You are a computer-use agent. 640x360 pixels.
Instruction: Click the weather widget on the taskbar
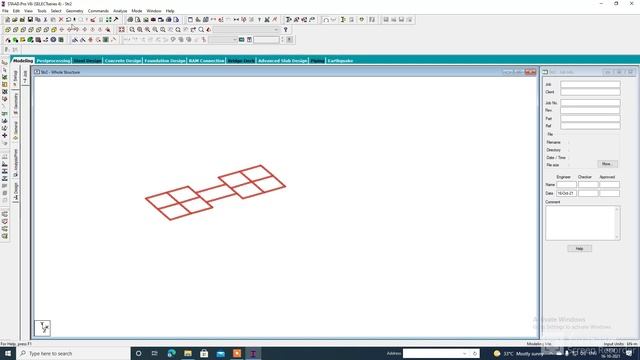[x=518, y=353]
